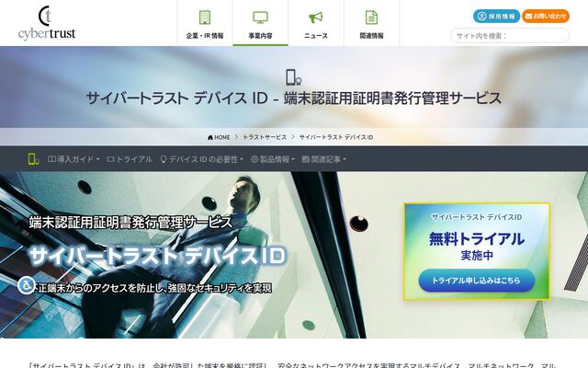Open the トライアル sub-navigation link

(x=130, y=159)
